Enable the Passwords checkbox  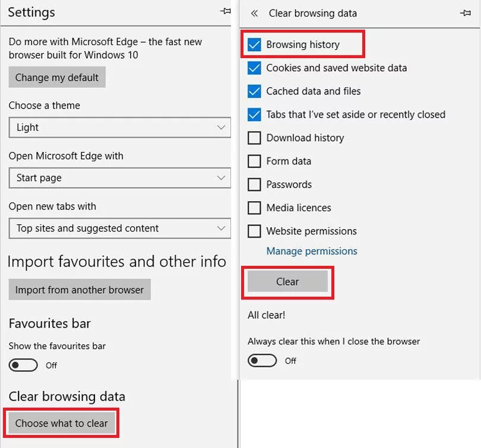(x=254, y=184)
